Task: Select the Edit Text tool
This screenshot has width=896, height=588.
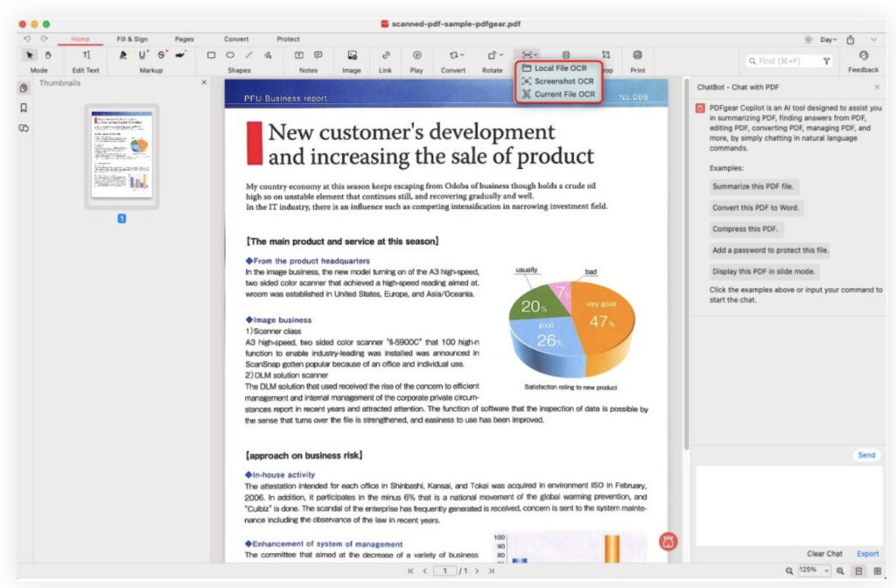Action: point(86,55)
